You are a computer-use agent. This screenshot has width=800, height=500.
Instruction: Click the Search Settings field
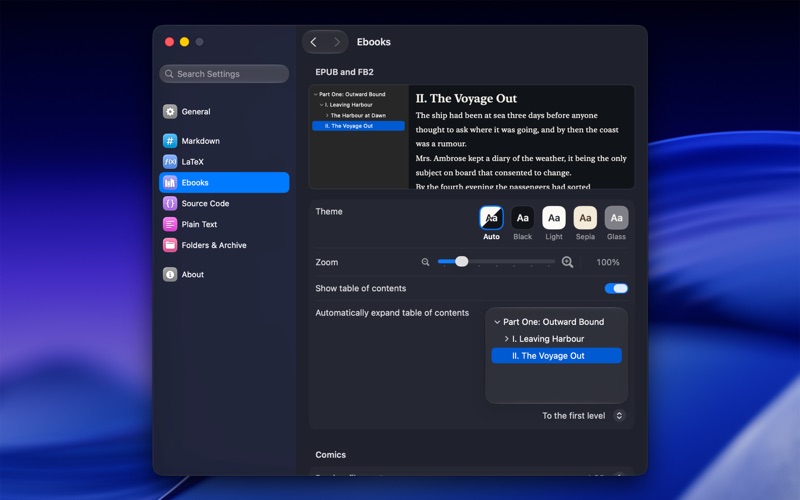[x=224, y=74]
